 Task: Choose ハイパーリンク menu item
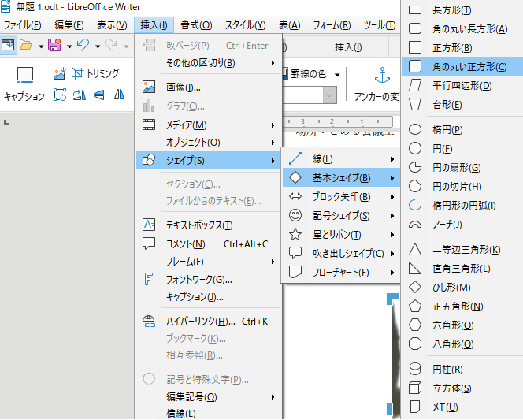(x=209, y=322)
